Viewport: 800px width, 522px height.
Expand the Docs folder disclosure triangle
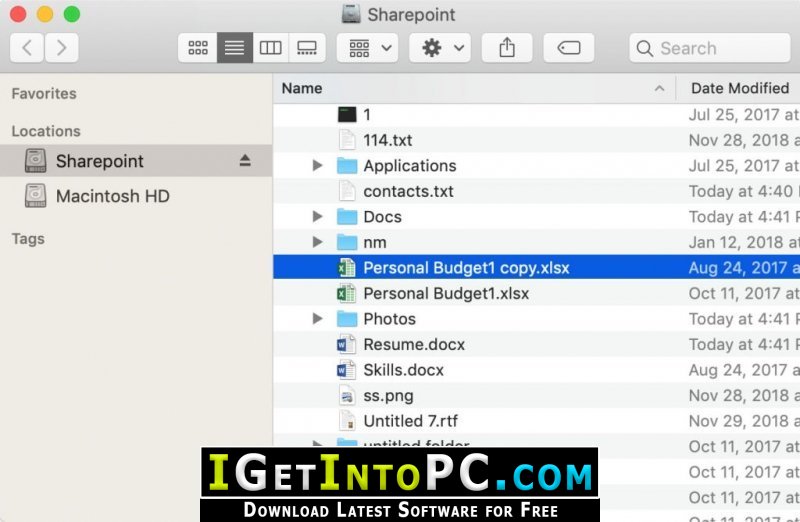pyautogui.click(x=317, y=216)
